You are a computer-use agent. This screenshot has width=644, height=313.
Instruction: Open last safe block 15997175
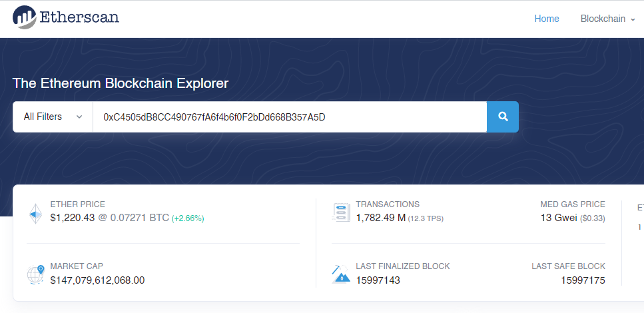[583, 280]
